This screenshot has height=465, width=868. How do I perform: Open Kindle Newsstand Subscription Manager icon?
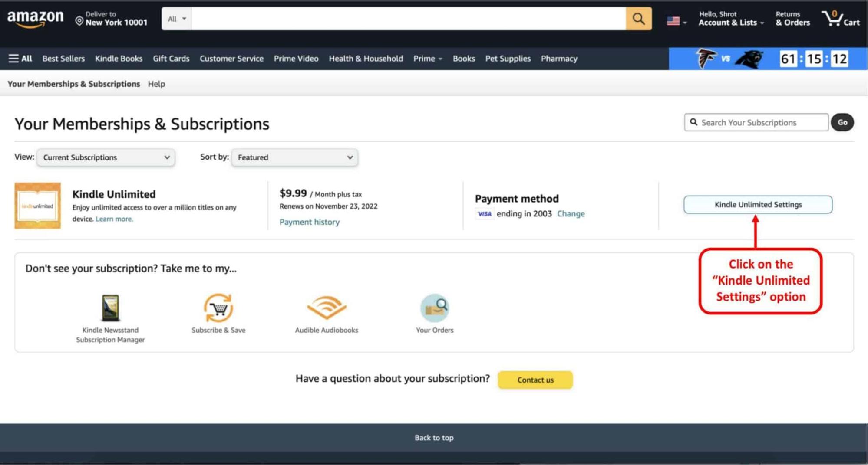pos(110,308)
